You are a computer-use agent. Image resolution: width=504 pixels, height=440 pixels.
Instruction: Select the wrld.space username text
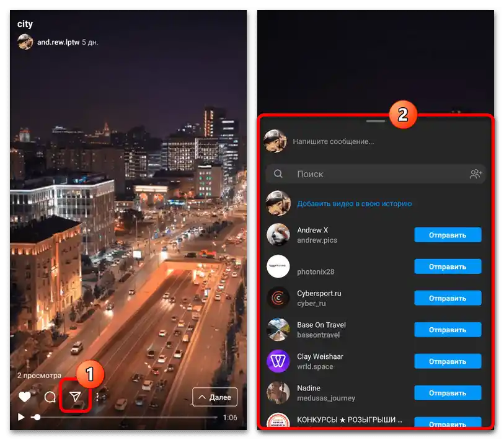[x=315, y=366]
